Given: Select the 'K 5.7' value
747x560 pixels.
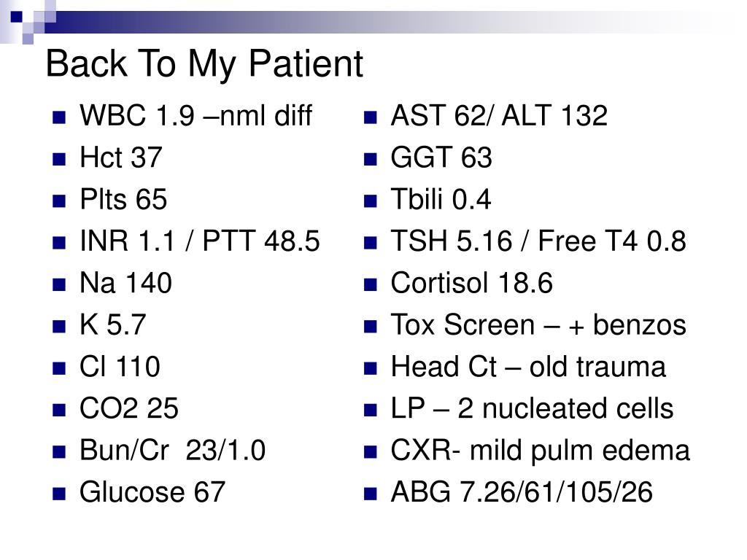Looking at the screenshot, I should point(112,324).
